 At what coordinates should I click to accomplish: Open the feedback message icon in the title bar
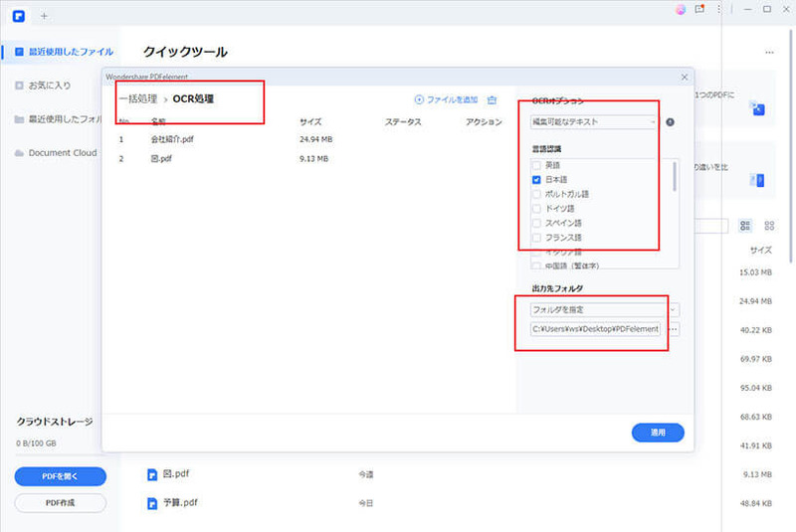(699, 9)
